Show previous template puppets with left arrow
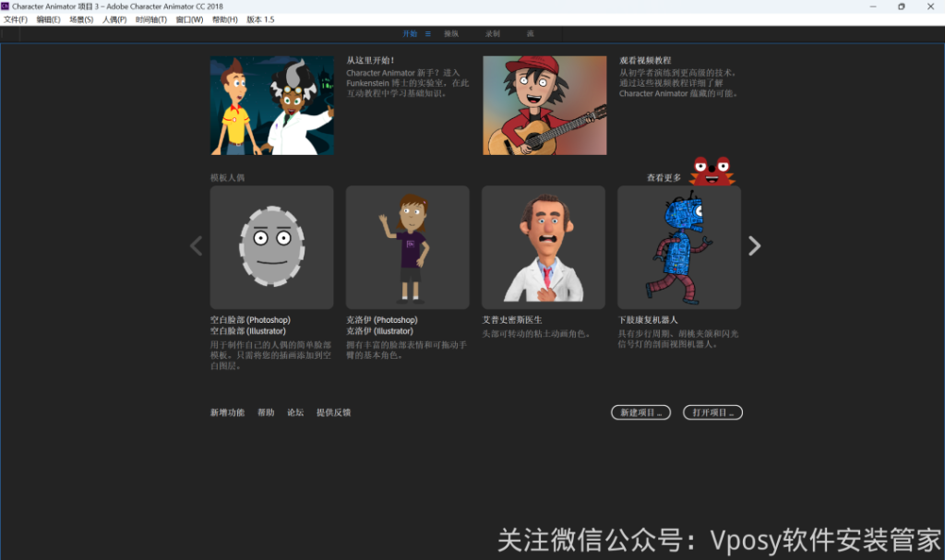The width and height of the screenshot is (945, 560). click(x=196, y=246)
